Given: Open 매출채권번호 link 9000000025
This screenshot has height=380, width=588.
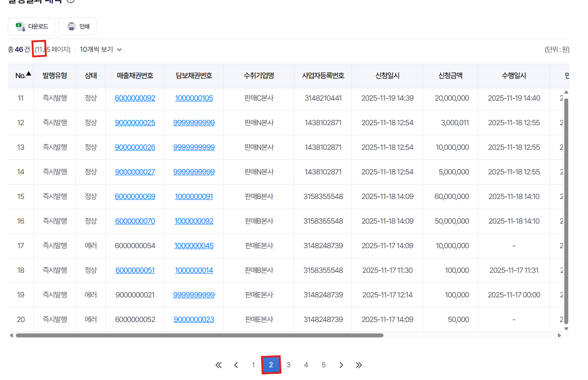Looking at the screenshot, I should pyautogui.click(x=135, y=123).
